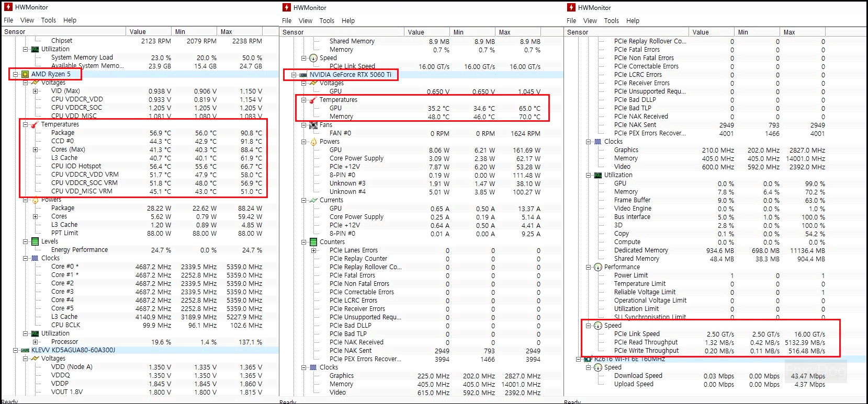Collapse the Performance node in right window
The image size is (868, 404).
pyautogui.click(x=588, y=267)
